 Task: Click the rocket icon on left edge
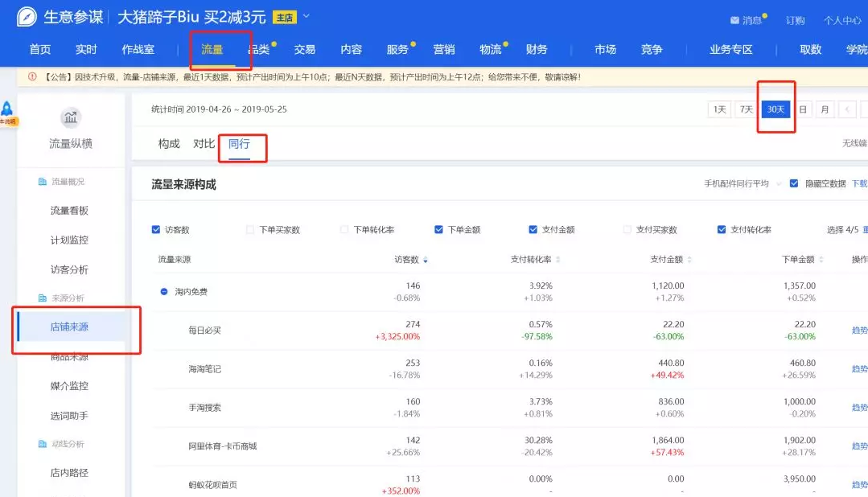pyautogui.click(x=6, y=109)
